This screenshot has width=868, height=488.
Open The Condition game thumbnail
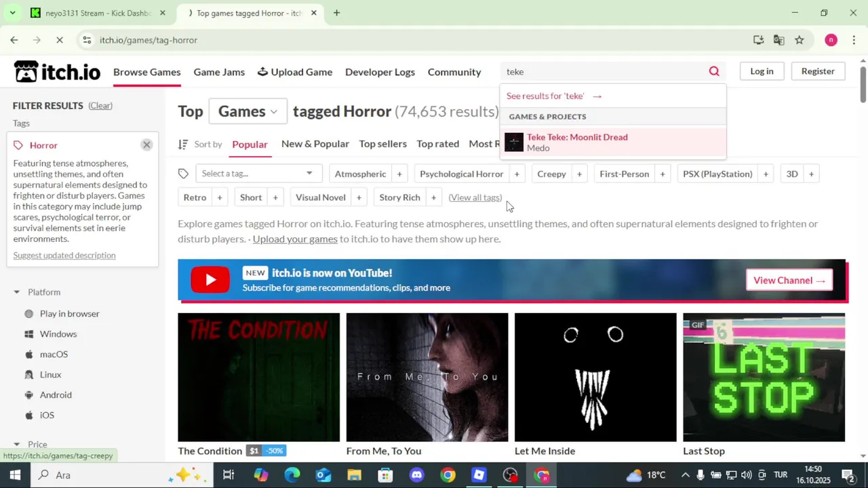258,377
